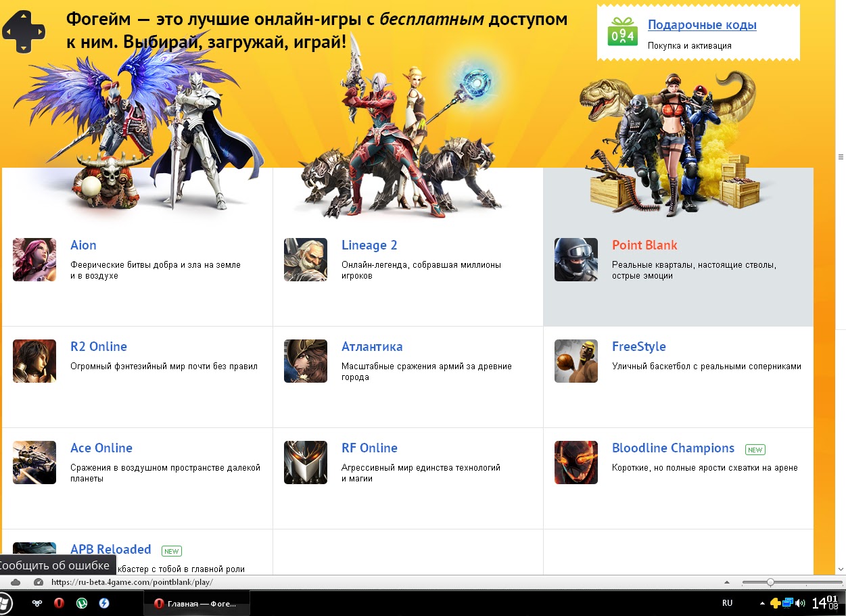Image resolution: width=846 pixels, height=616 pixels.
Task: Open the FreeStyle basketball icon
Action: [576, 361]
